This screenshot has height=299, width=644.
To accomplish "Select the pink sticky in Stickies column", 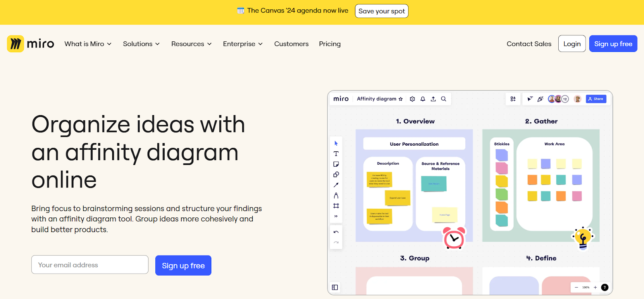I will coord(502,168).
